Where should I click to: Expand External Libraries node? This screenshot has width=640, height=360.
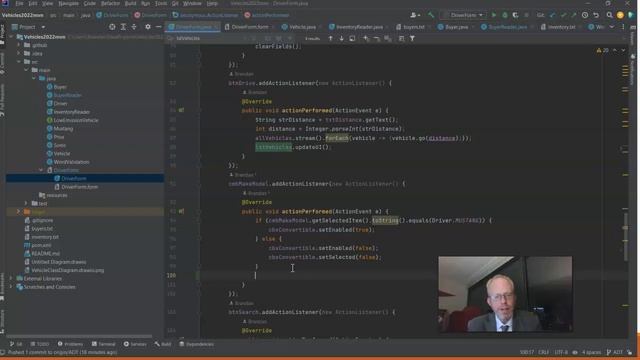coord(11,278)
